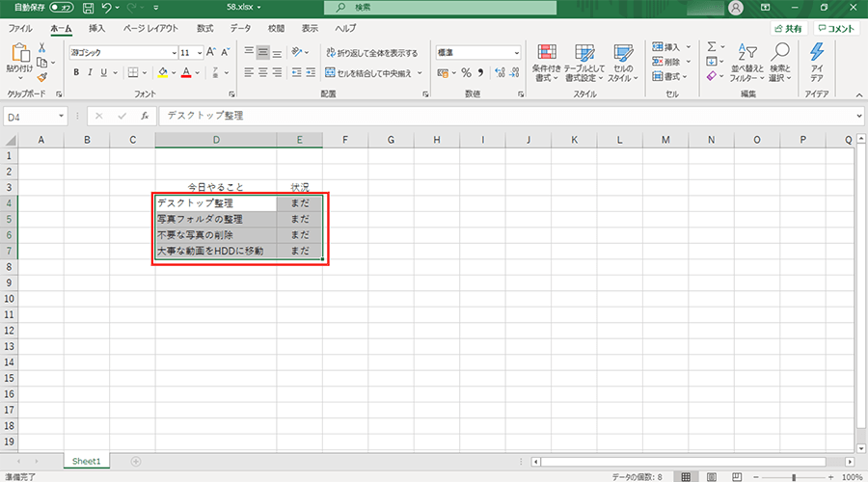The height and width of the screenshot is (482, 868).
Task: Center text horizontally
Action: (263, 72)
